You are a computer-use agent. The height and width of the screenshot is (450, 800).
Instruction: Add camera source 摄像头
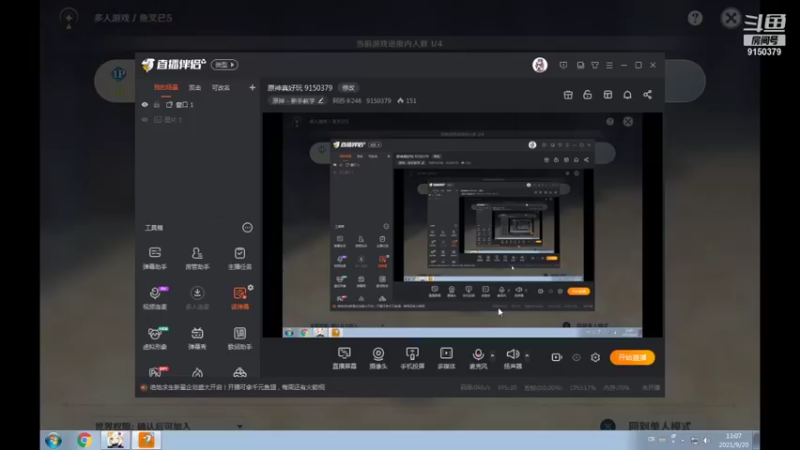378,358
